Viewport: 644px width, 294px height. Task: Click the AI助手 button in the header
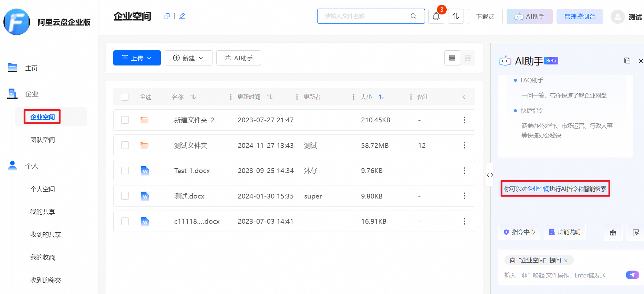530,17
